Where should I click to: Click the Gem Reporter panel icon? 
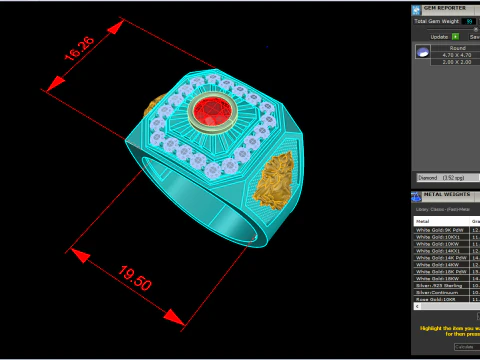[416, 10]
